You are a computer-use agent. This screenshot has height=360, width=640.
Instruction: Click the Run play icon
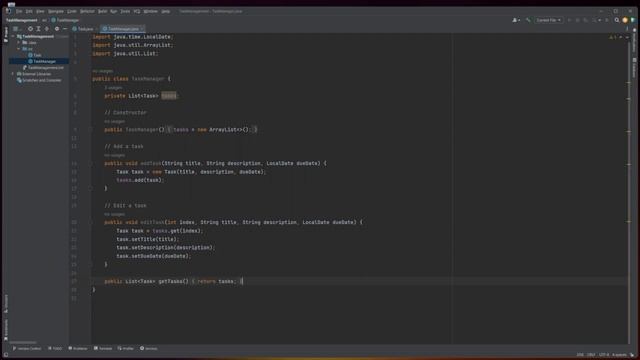(569, 20)
